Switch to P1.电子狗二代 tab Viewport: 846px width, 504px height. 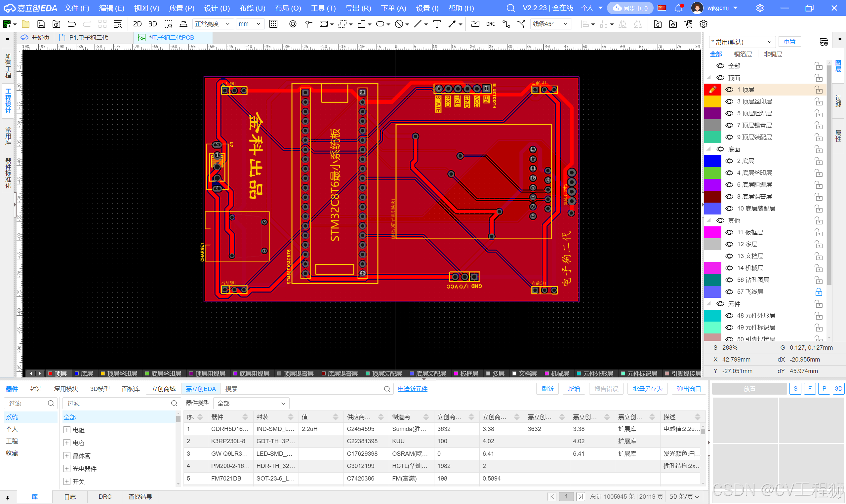[x=89, y=37]
